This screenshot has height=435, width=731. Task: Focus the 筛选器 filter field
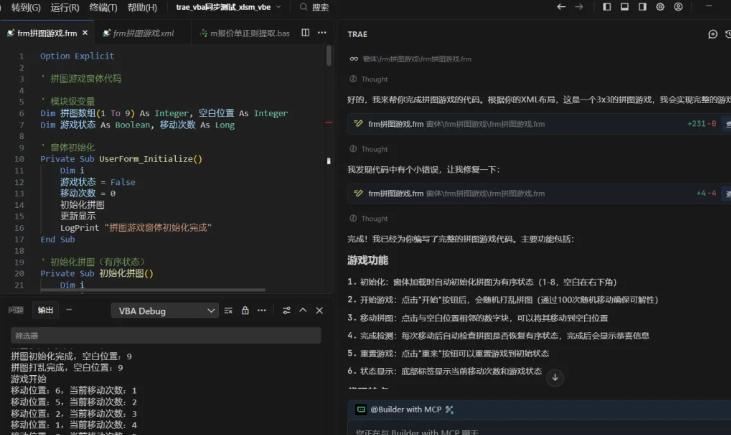(x=166, y=336)
